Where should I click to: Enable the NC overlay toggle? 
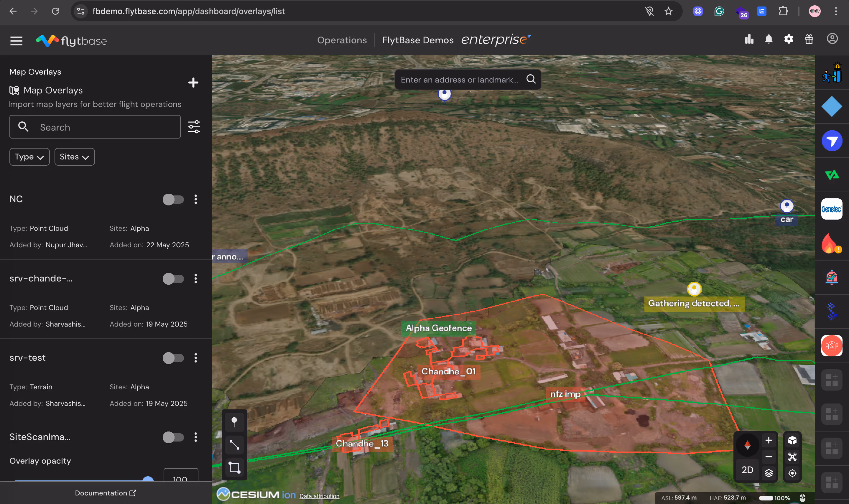coord(173,199)
